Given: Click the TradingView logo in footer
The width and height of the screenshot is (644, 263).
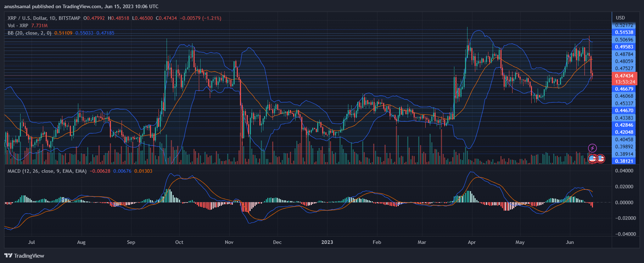Looking at the screenshot, I should coord(24,256).
